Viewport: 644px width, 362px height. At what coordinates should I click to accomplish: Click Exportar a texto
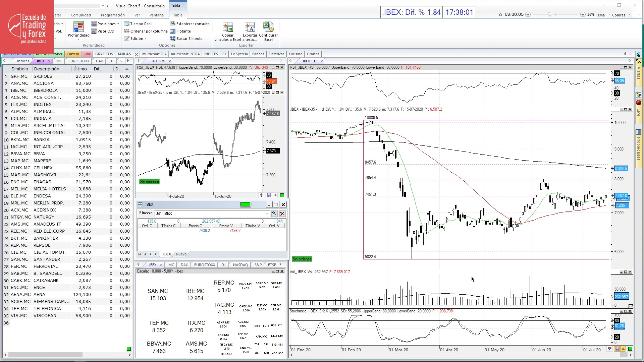(250, 32)
